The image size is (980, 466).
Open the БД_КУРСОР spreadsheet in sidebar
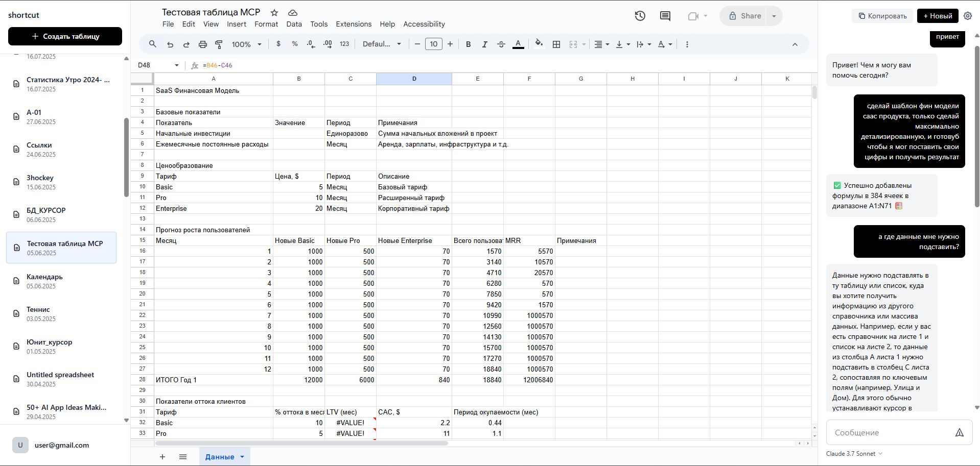(61, 214)
